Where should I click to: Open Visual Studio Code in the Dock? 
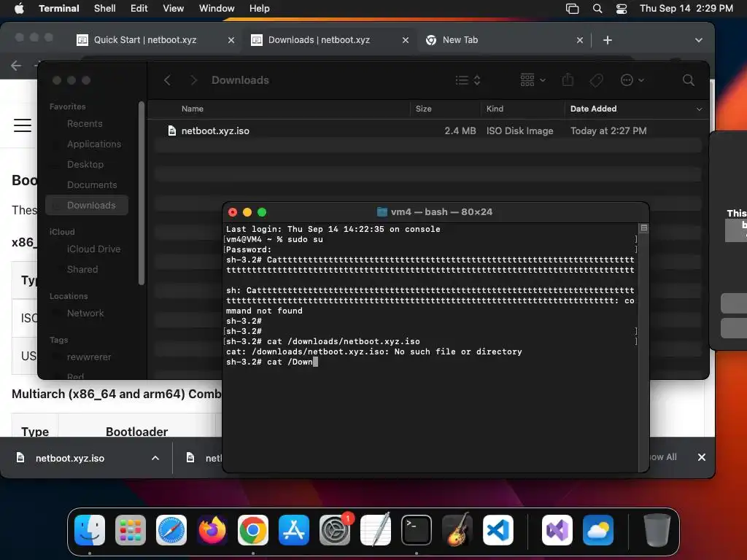click(x=498, y=530)
